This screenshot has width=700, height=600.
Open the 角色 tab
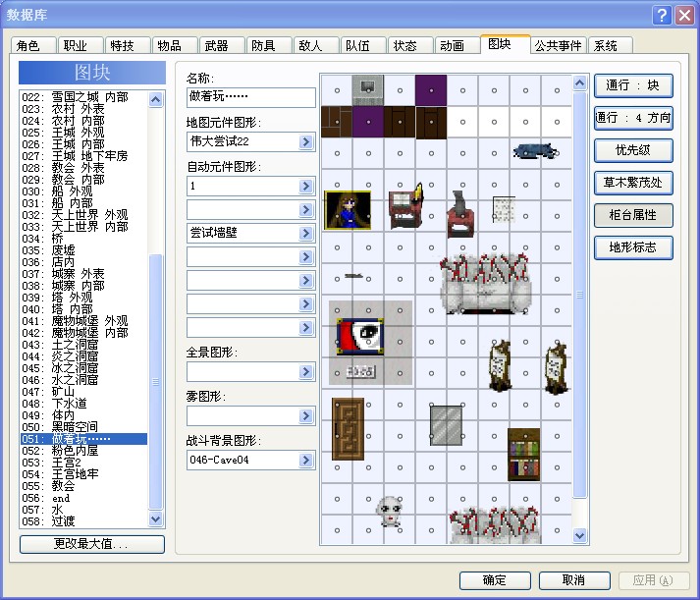pos(32,45)
